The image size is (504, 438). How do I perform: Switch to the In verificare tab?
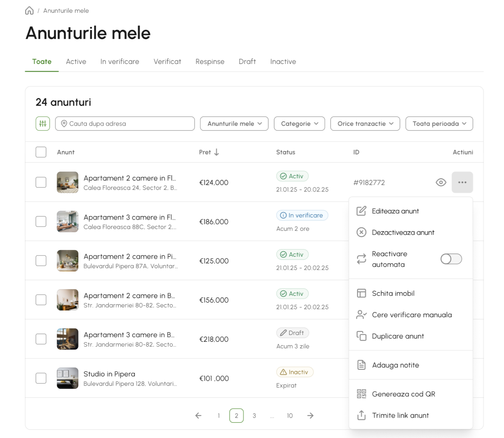click(x=120, y=61)
